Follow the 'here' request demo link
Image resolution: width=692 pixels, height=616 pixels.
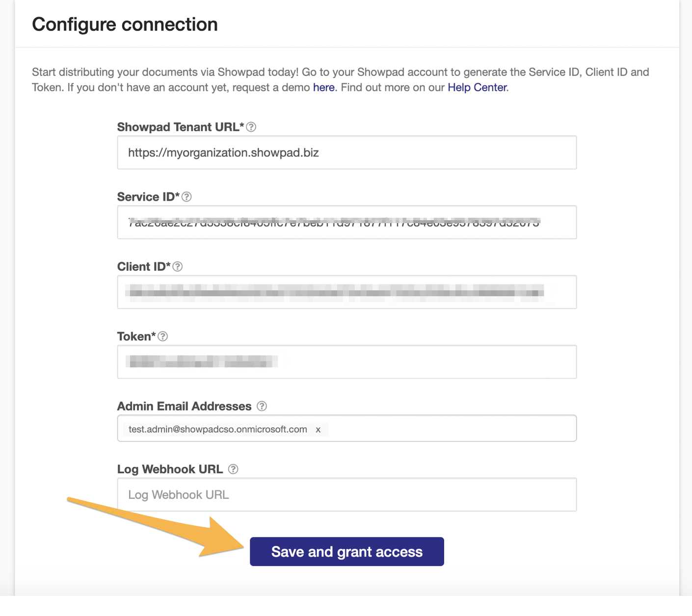point(324,87)
